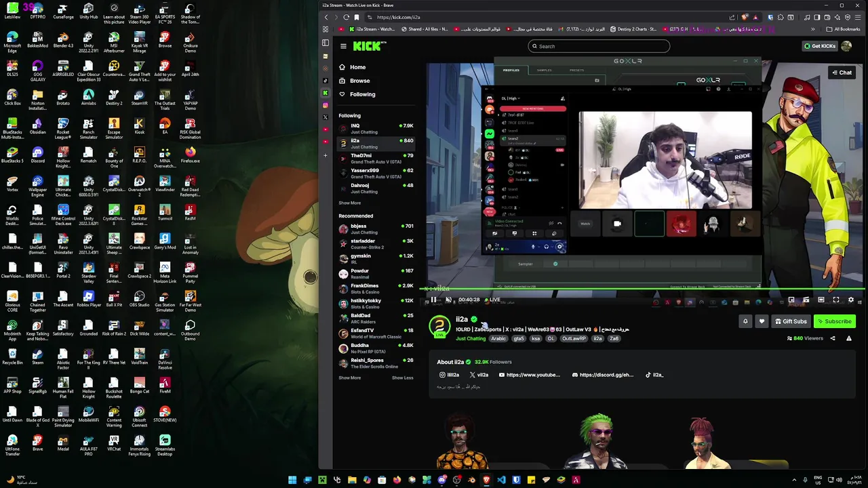Select the Arabic tag
Image resolution: width=868 pixels, height=488 pixels.
click(498, 339)
